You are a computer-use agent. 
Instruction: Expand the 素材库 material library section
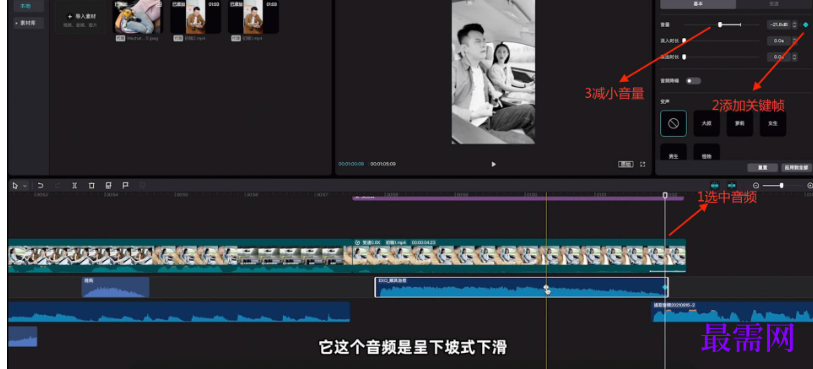click(x=29, y=23)
